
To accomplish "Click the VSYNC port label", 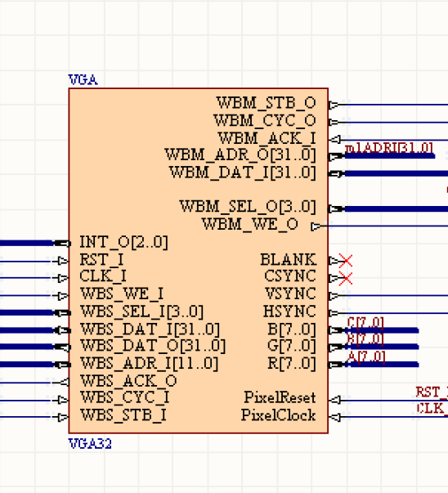I will pyautogui.click(x=290, y=294).
